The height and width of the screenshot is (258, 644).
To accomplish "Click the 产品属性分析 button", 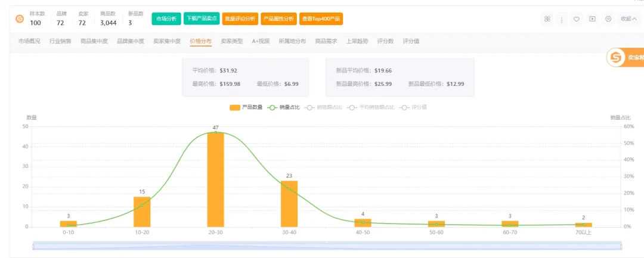I will click(x=278, y=19).
